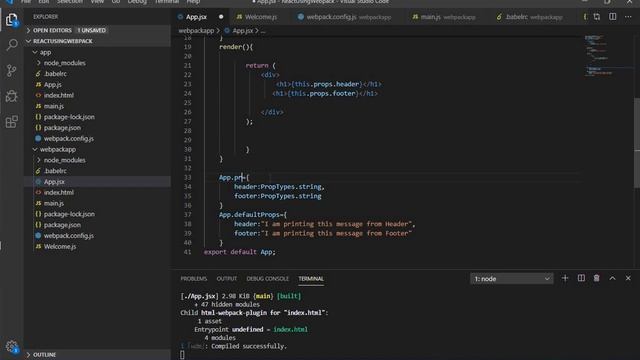Image resolution: width=640 pixels, height=360 pixels.
Task: Split the editor to the right
Action: point(613,17)
